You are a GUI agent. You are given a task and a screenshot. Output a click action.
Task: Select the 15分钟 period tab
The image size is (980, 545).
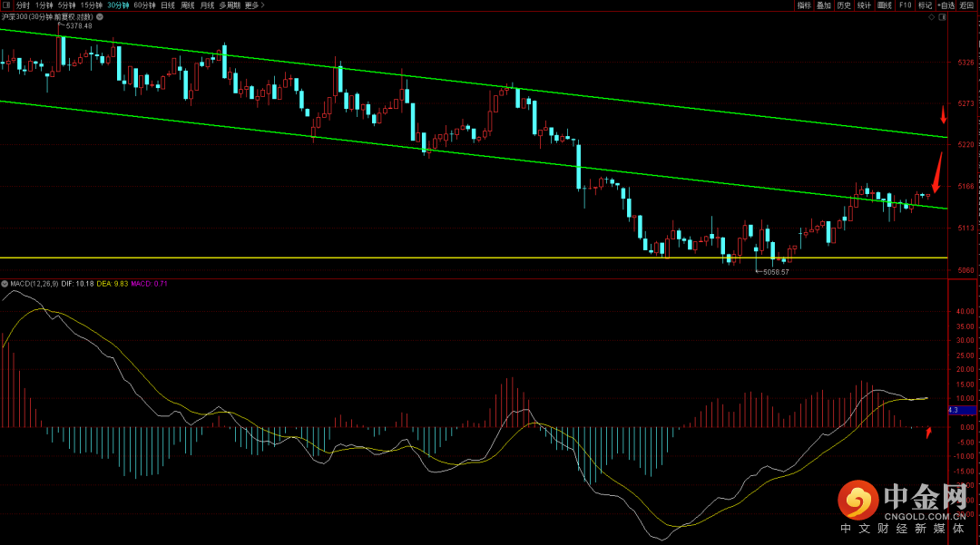[x=92, y=5]
